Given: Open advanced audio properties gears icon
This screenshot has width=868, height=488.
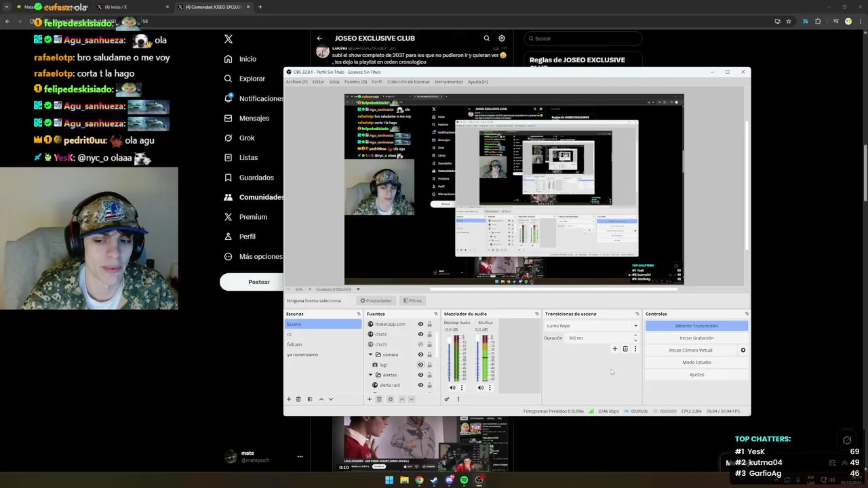Looking at the screenshot, I should point(447,399).
